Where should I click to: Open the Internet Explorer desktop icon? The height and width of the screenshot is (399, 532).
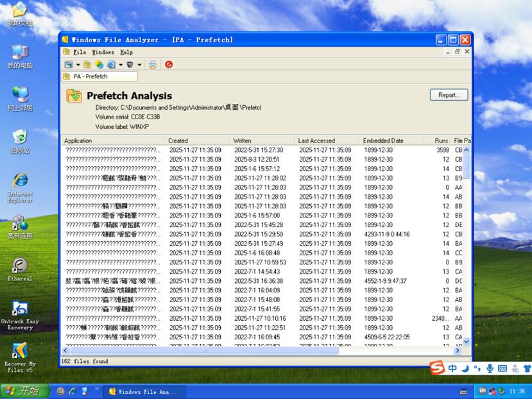coord(20,187)
